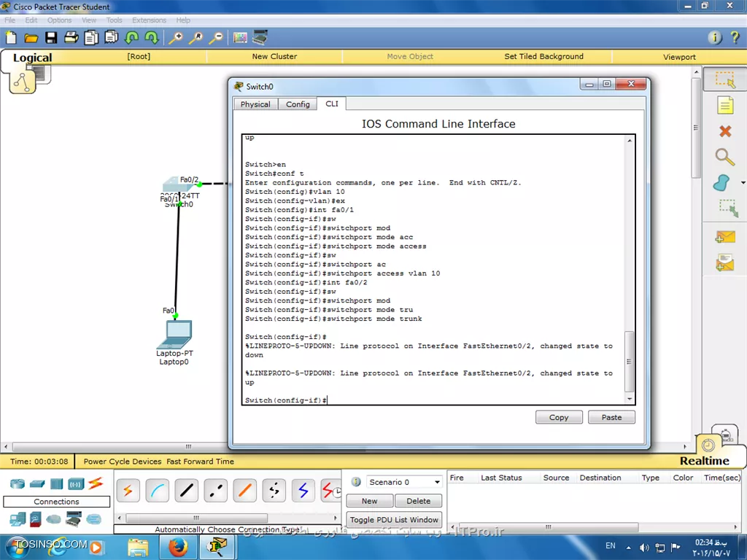747x560 pixels.
Task: Switch to the Physical tab in Switch0
Action: tap(255, 104)
